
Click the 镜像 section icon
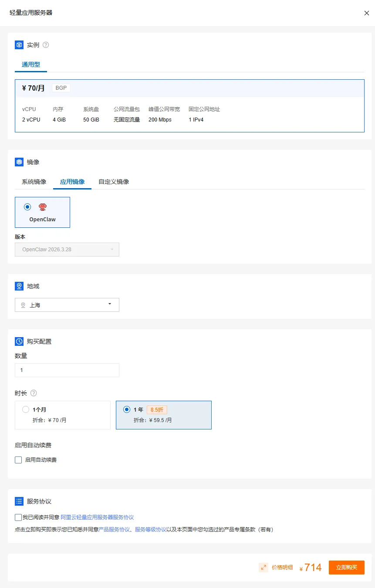click(19, 162)
